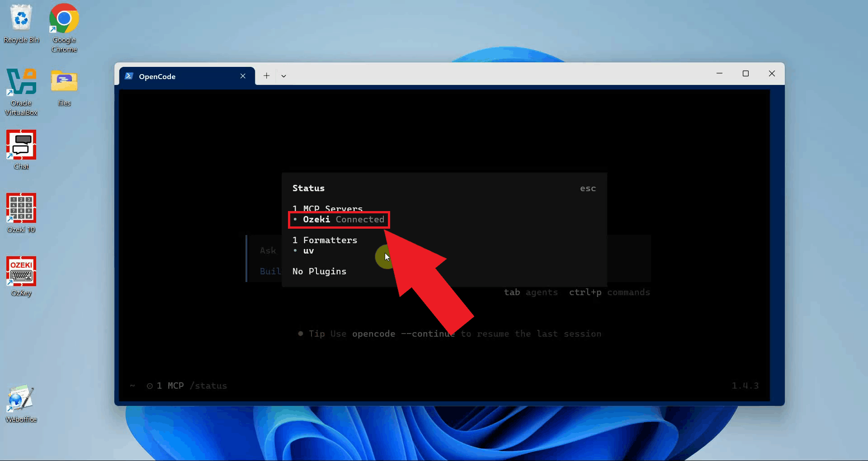
Task: Open a new terminal tab
Action: (267, 76)
